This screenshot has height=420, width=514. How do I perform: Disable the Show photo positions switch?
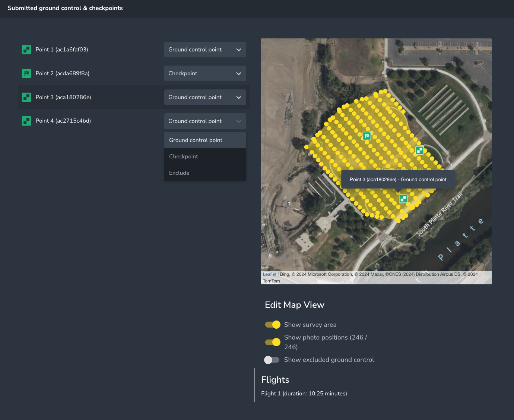point(273,342)
